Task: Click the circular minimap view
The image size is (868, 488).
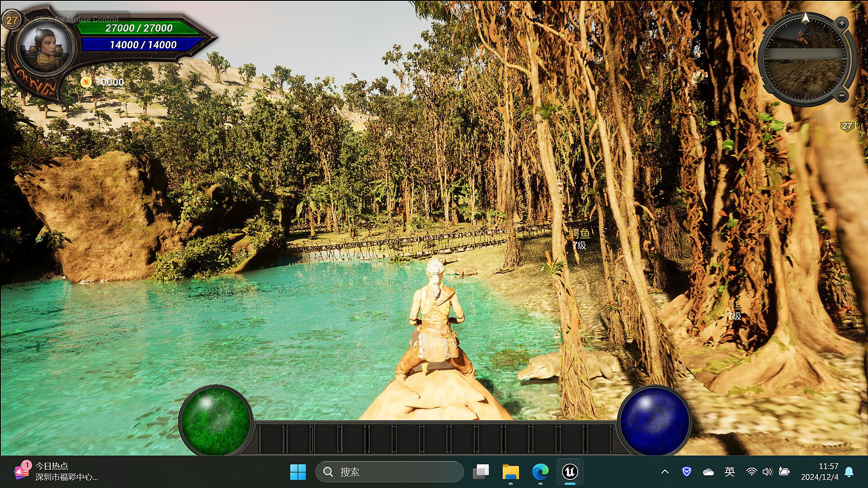Action: click(x=805, y=60)
